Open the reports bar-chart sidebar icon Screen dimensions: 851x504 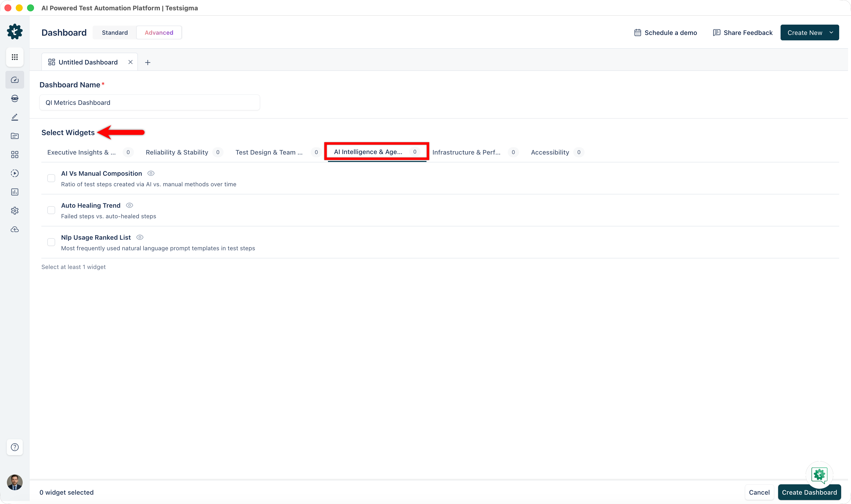(15, 192)
